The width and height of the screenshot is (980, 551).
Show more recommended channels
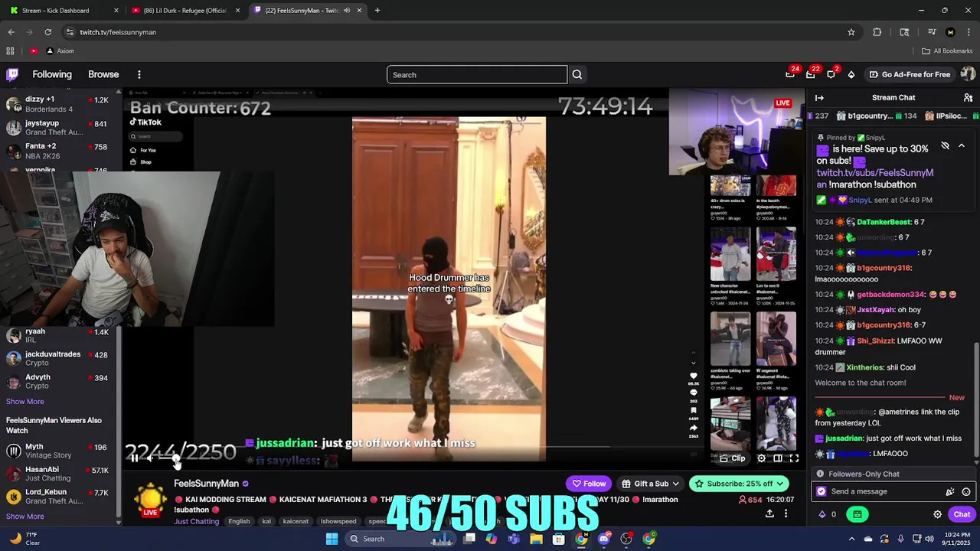tap(25, 517)
